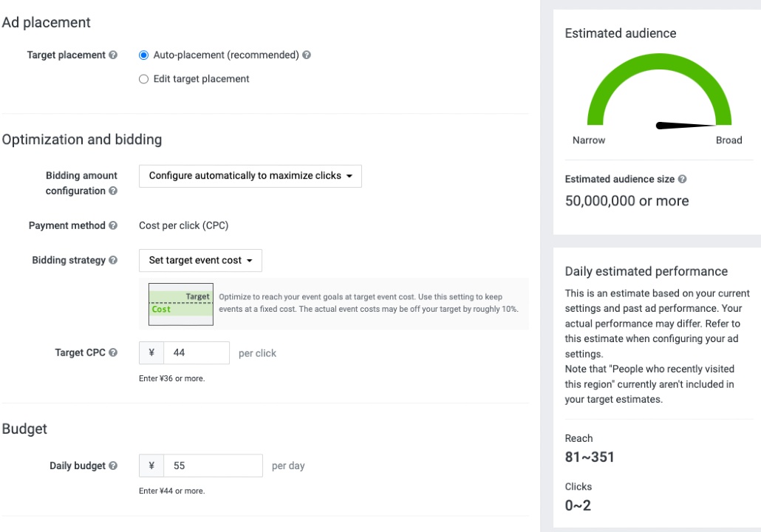Click the 'Payment method' field label
Image resolution: width=761 pixels, height=532 pixels.
click(67, 225)
